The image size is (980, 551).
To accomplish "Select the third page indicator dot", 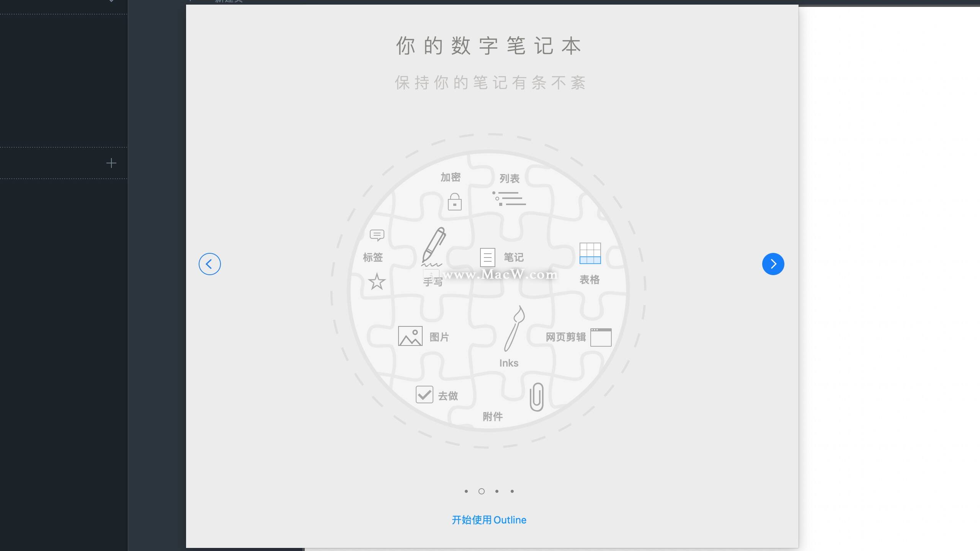I will [x=497, y=491].
